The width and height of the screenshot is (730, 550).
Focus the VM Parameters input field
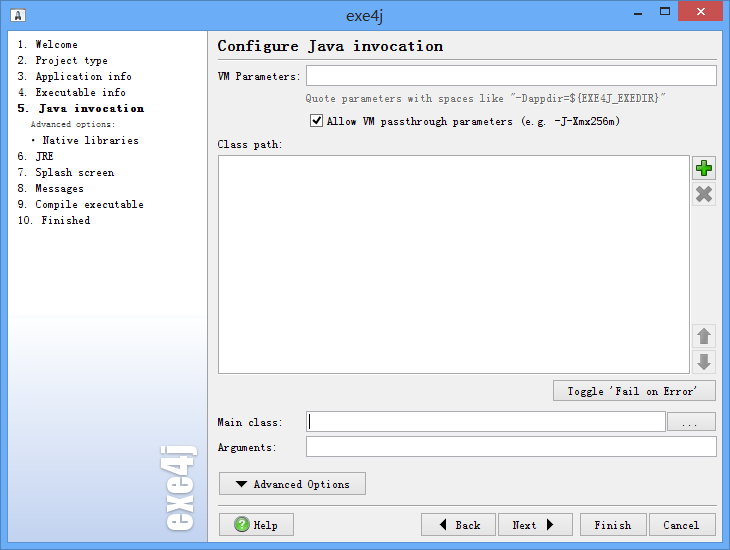(511, 75)
